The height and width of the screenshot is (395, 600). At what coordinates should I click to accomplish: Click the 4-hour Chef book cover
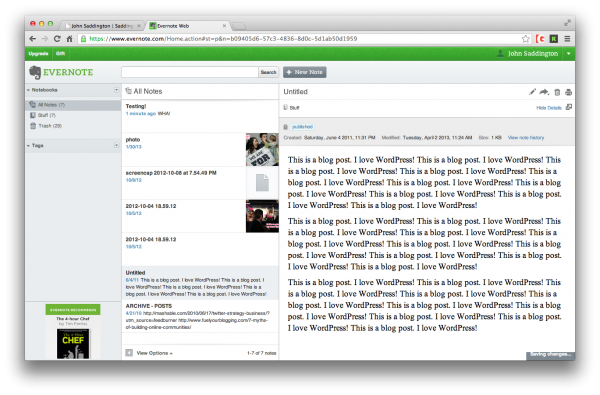tap(73, 344)
